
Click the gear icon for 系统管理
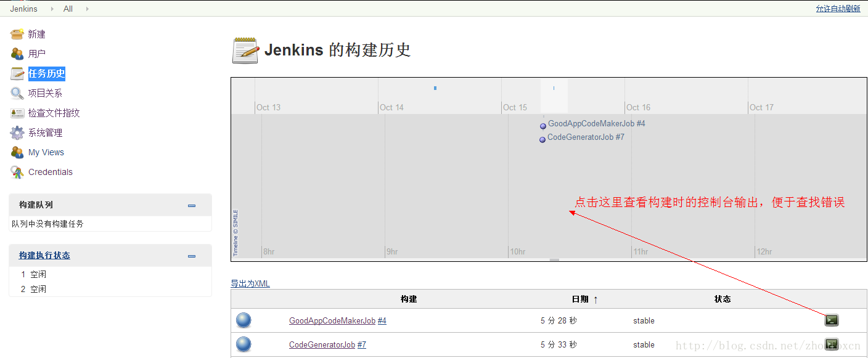click(17, 132)
